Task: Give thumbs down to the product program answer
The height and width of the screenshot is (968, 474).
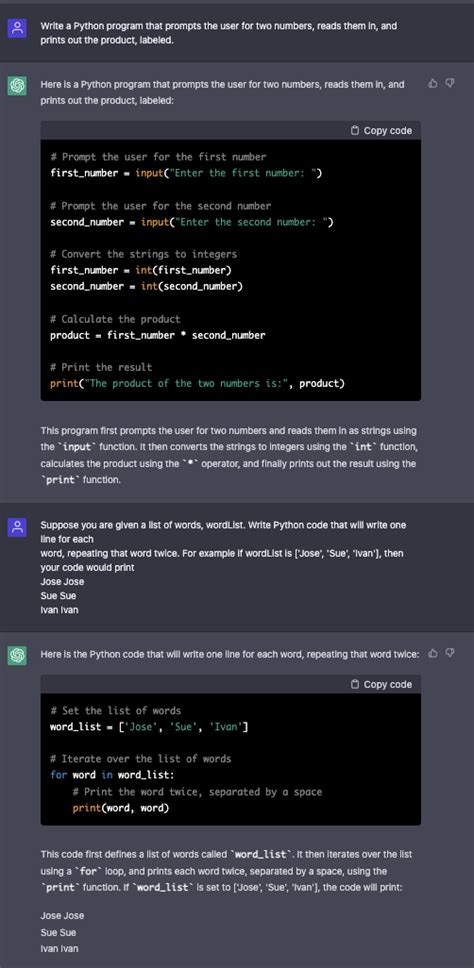Action: [x=450, y=83]
